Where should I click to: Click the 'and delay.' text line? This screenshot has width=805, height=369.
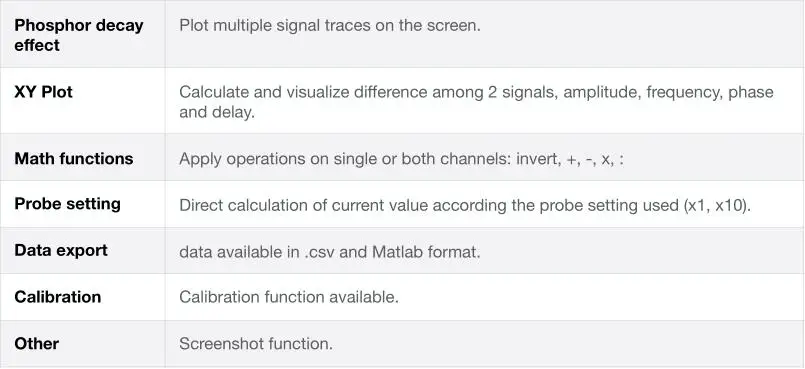(217, 112)
